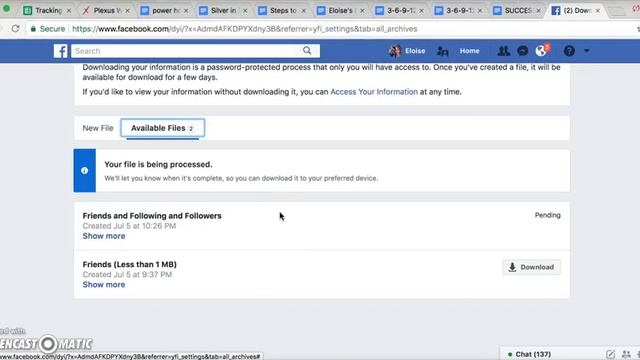Open the Tracking browser tab

(x=48, y=11)
